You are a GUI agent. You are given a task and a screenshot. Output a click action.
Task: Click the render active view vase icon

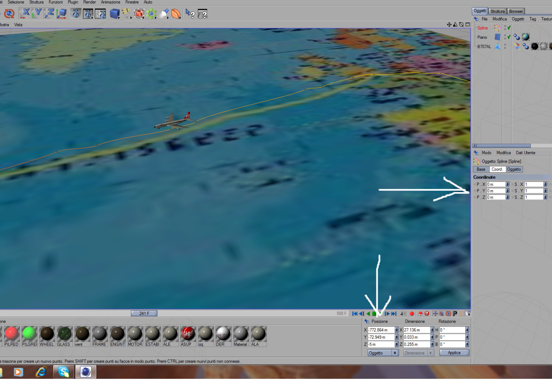76,14
